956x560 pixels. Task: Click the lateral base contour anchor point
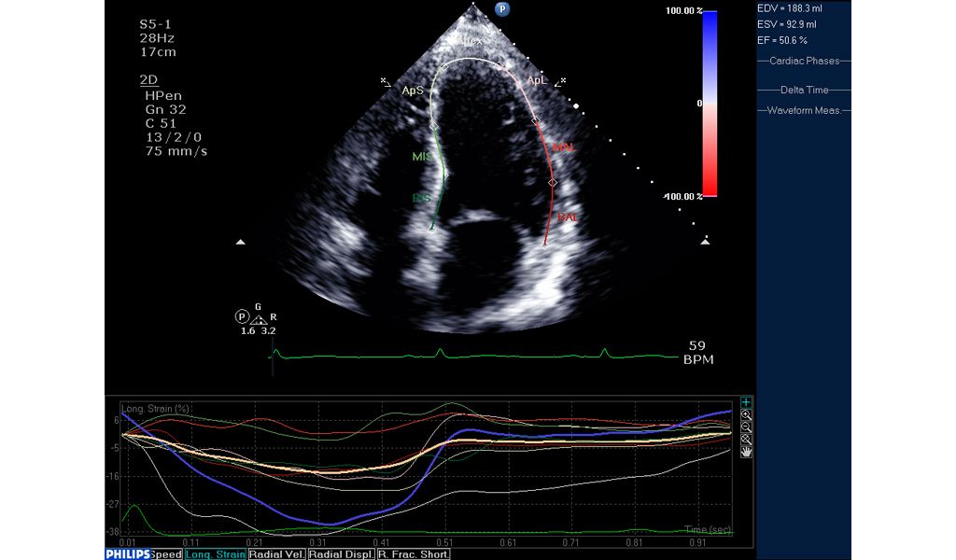point(545,245)
